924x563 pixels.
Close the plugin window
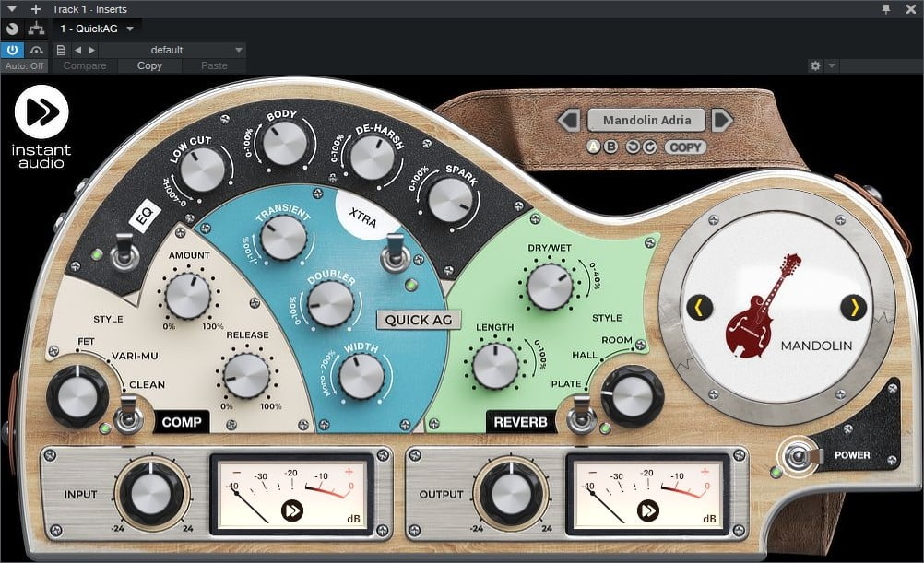point(910,9)
